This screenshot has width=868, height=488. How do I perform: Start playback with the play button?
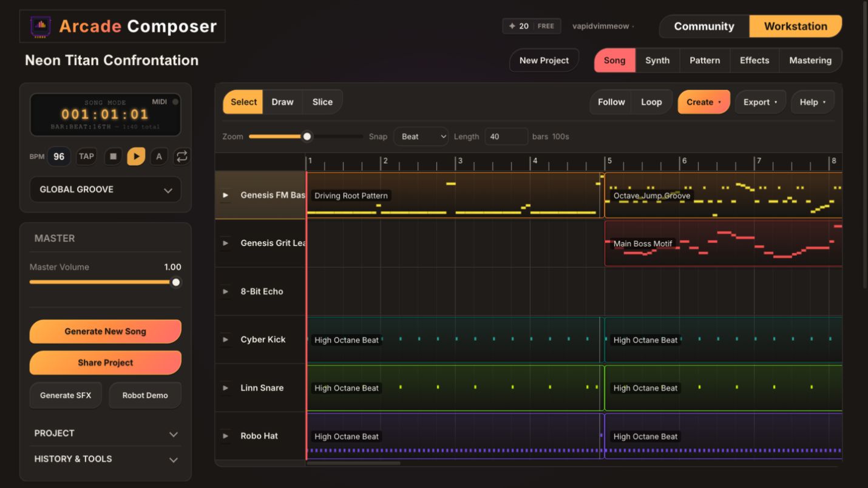(x=136, y=157)
